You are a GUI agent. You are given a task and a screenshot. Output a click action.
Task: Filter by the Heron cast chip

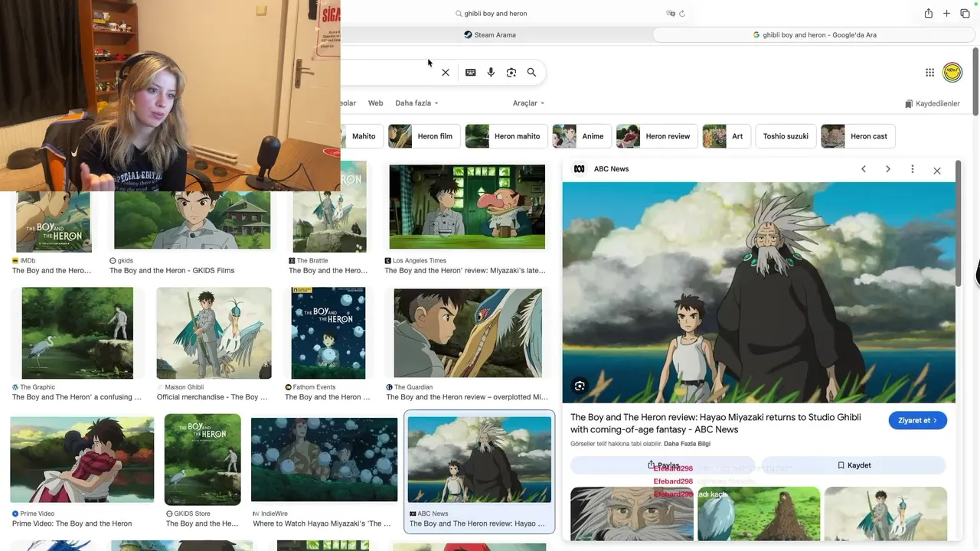point(858,136)
